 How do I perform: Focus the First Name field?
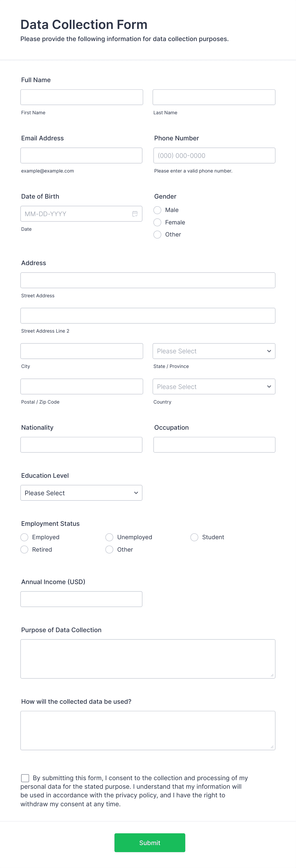coord(82,97)
